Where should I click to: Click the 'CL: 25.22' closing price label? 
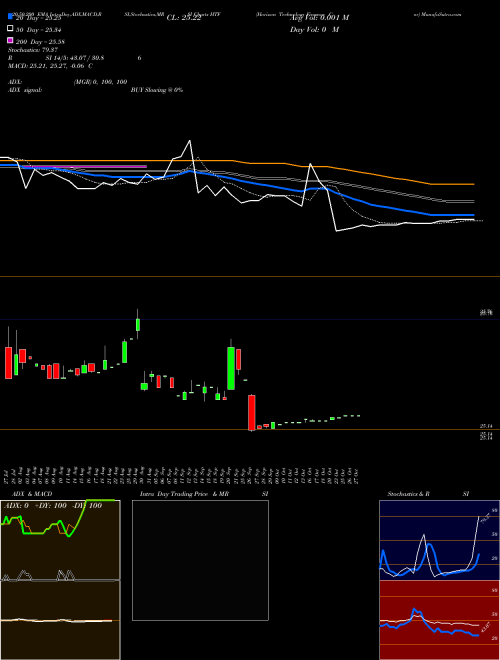(184, 18)
